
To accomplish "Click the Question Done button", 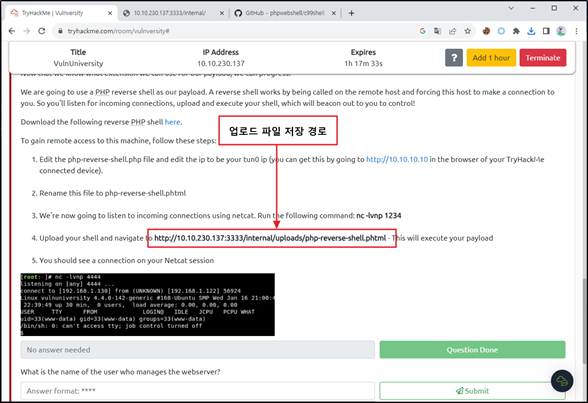I will [472, 350].
